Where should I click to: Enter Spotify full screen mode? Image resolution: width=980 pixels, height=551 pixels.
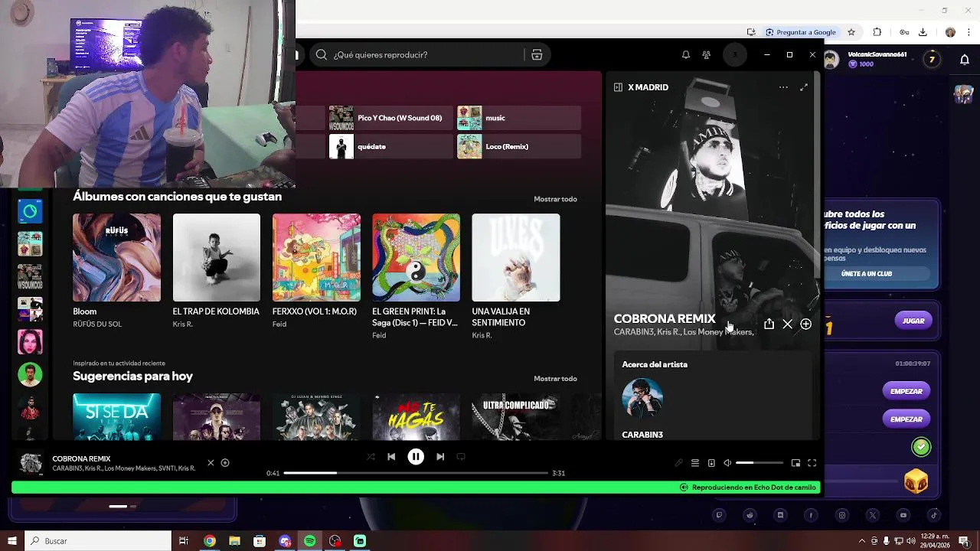coord(812,463)
